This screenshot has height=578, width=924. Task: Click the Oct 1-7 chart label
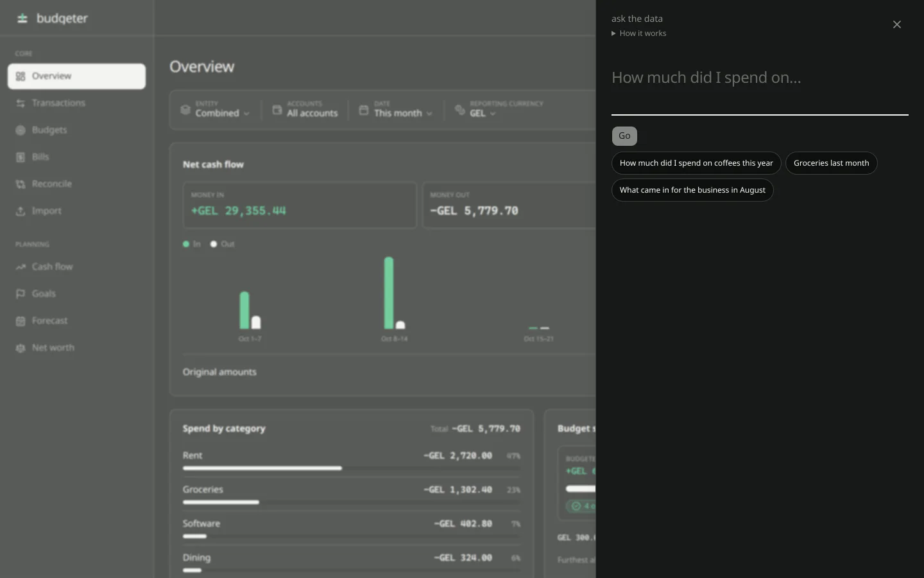click(250, 339)
